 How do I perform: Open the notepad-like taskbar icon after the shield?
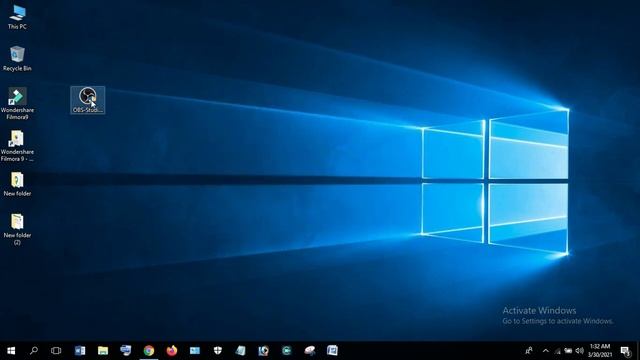[x=240, y=351]
